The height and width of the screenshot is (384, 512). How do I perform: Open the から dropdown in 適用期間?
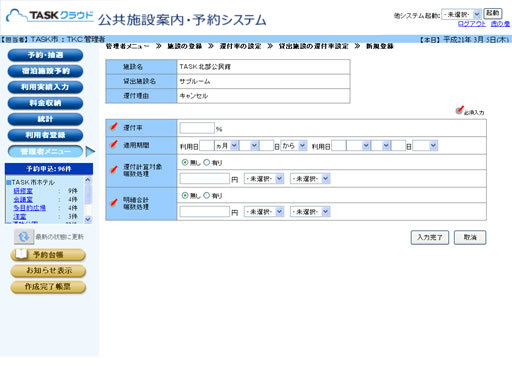[294, 146]
